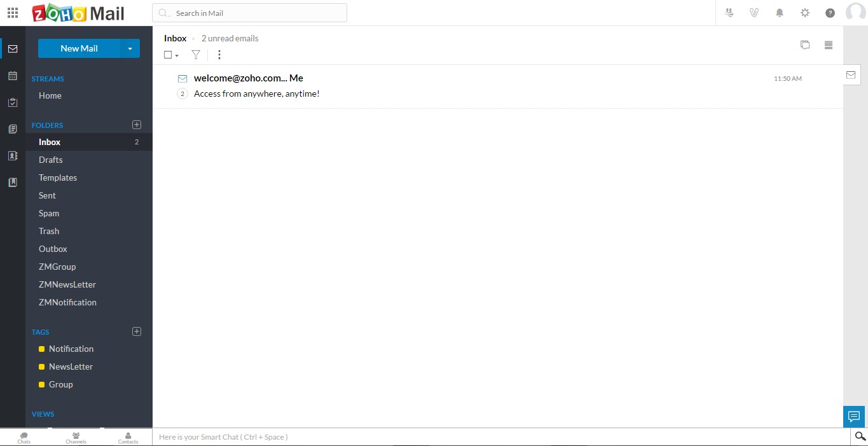
Task: Expand the New Mail dropdown arrow
Action: [x=130, y=48]
